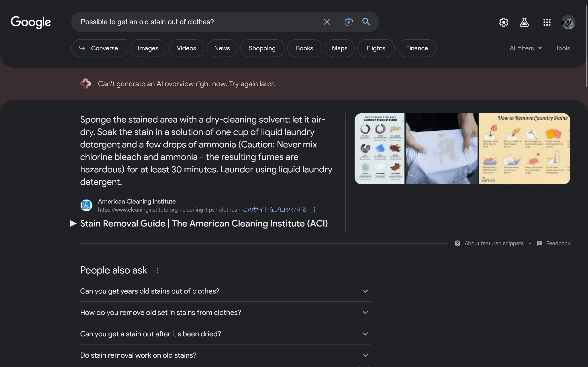The image size is (588, 367).
Task: Click the About featured snippets question mark icon
Action: (457, 243)
